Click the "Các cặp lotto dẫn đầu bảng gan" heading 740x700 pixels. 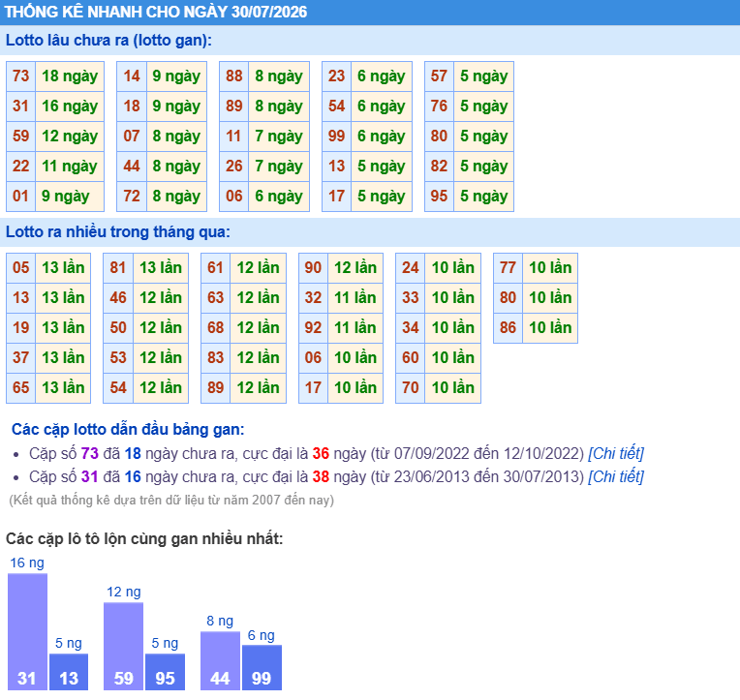[x=128, y=430]
